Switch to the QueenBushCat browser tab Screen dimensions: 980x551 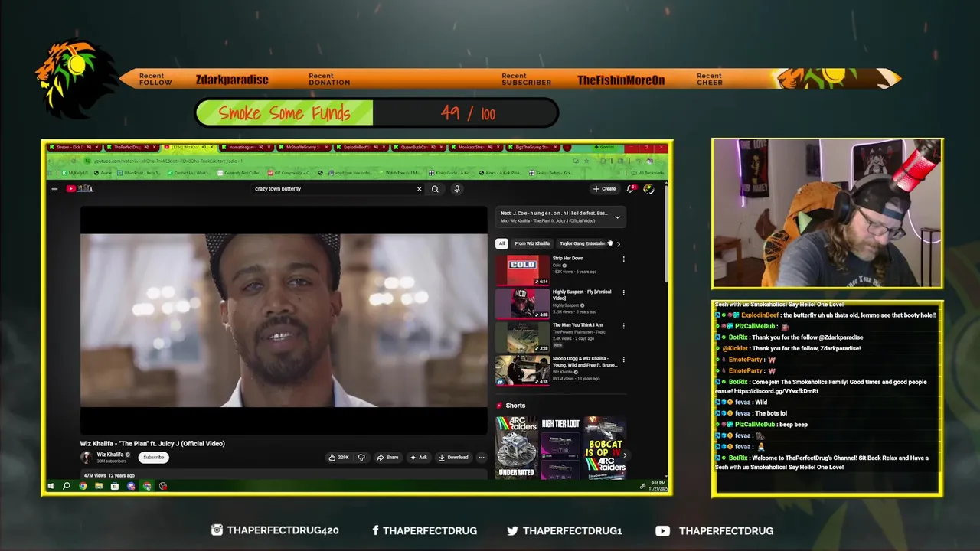[x=419, y=147]
